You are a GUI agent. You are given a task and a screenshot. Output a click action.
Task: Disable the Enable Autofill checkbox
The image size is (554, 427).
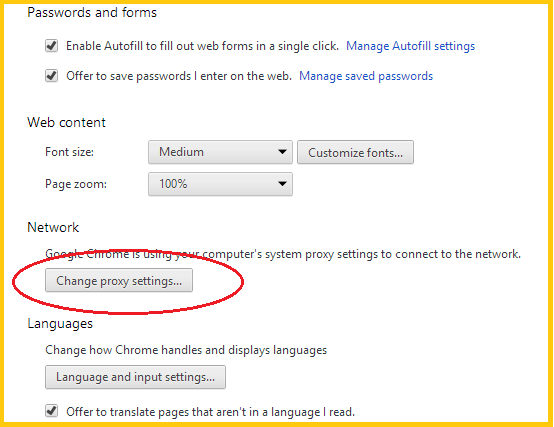point(52,46)
